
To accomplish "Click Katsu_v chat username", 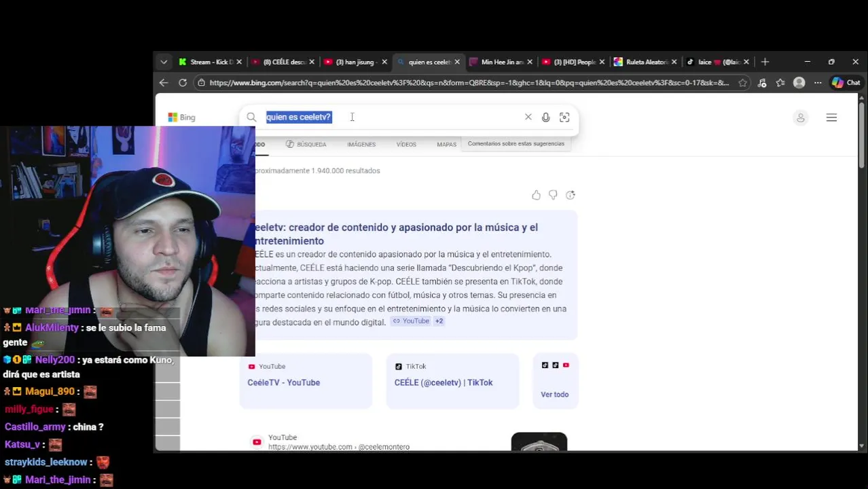I will 22,444.
